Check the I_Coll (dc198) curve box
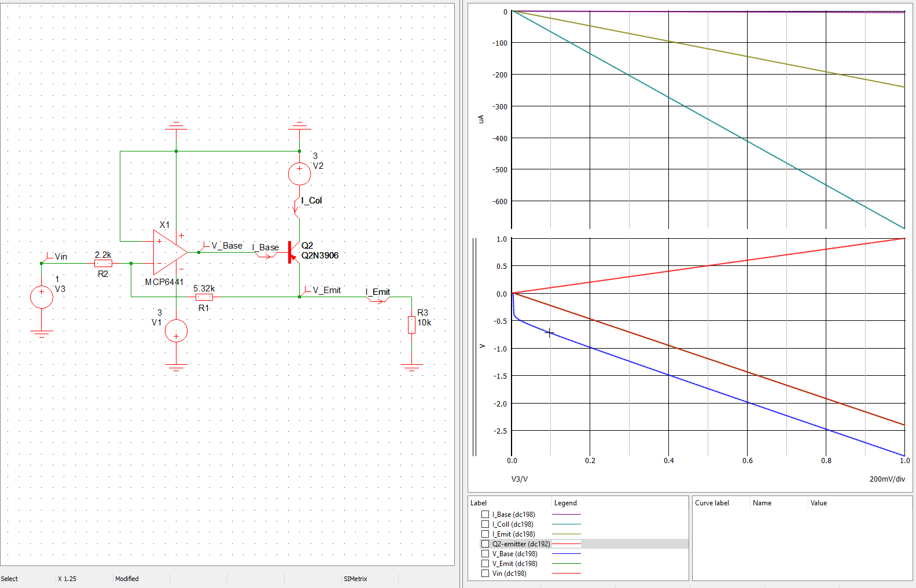 (485, 524)
